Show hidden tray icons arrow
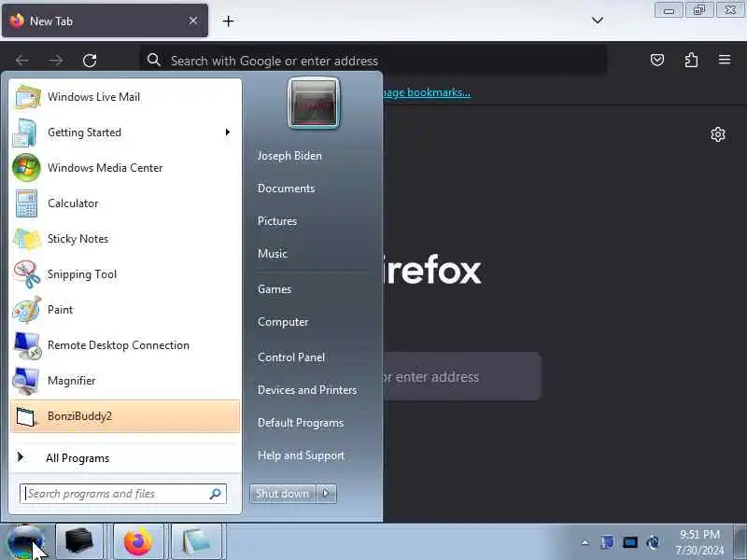The image size is (747, 560). (x=585, y=542)
